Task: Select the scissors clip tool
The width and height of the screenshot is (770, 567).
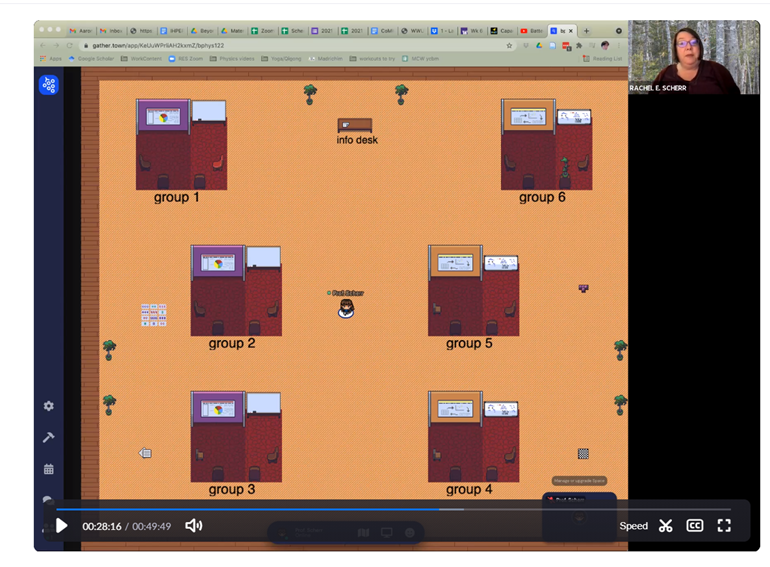Action: pos(665,526)
